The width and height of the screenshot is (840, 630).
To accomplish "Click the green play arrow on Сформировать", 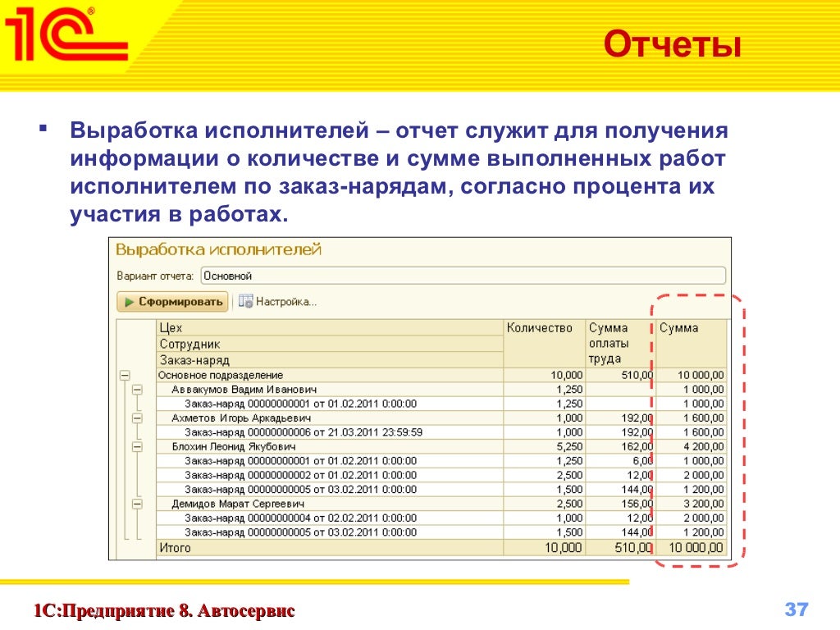I will tap(129, 302).
